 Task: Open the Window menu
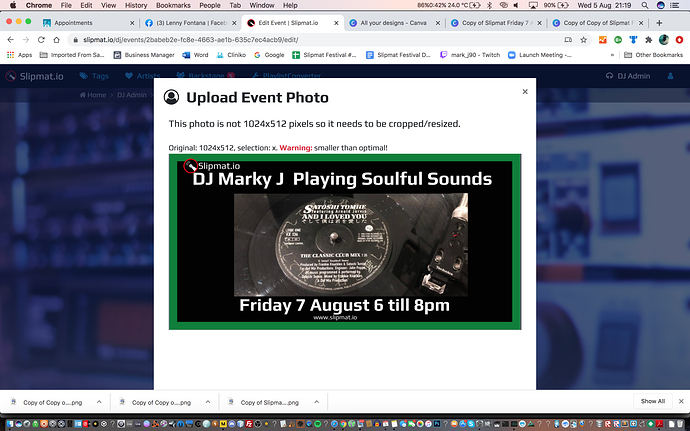262,5
